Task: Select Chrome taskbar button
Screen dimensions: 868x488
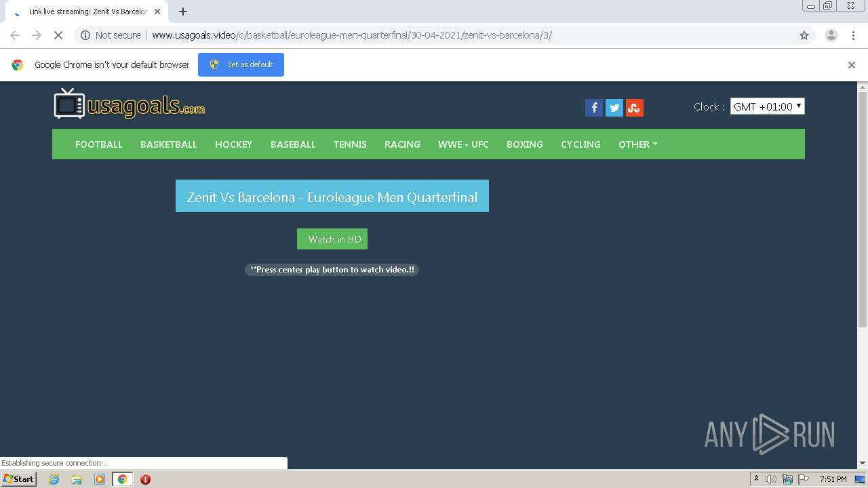Action: 122,479
